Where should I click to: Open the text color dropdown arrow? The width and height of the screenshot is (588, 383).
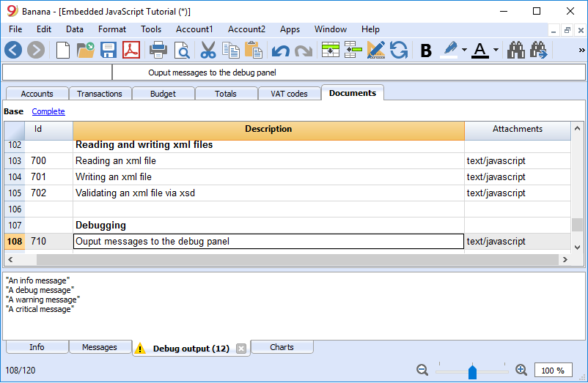click(x=496, y=50)
